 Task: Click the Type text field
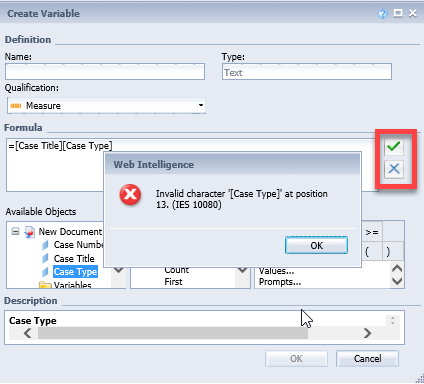[307, 72]
